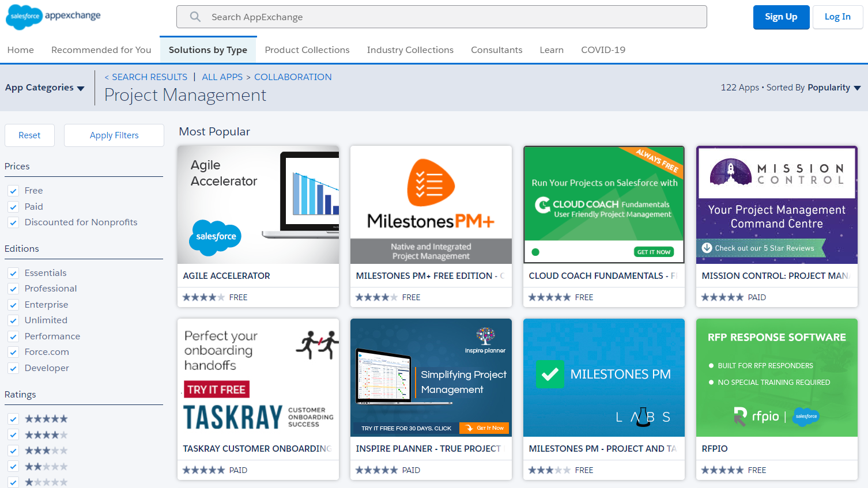The width and height of the screenshot is (868, 488).
Task: Uncheck the five-star ratings filter
Action: click(13, 419)
